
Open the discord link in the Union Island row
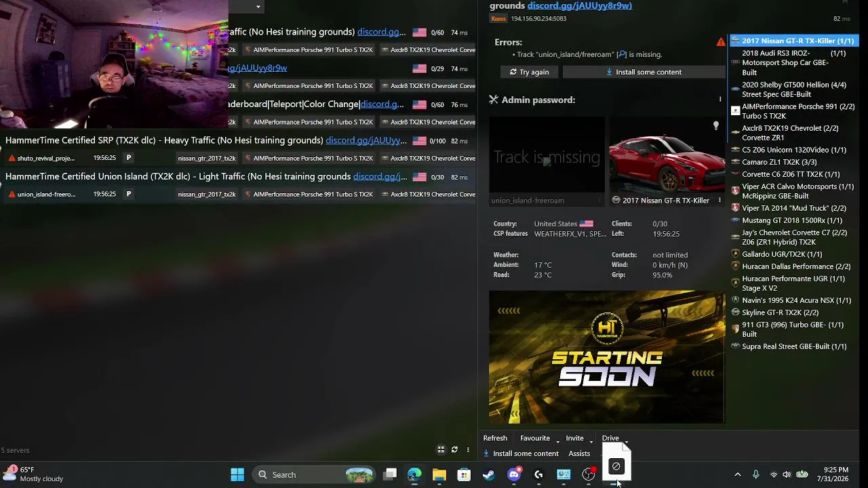click(380, 176)
